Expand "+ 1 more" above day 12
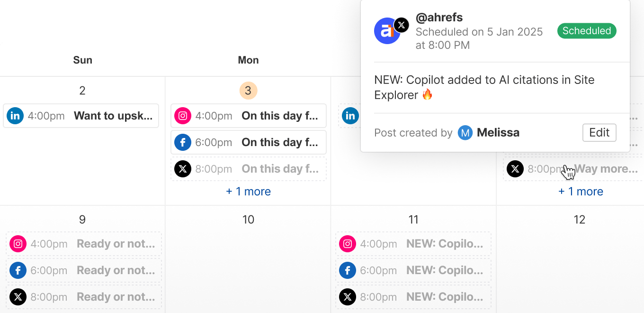Screen dimensions: 644x313 (x=581, y=192)
